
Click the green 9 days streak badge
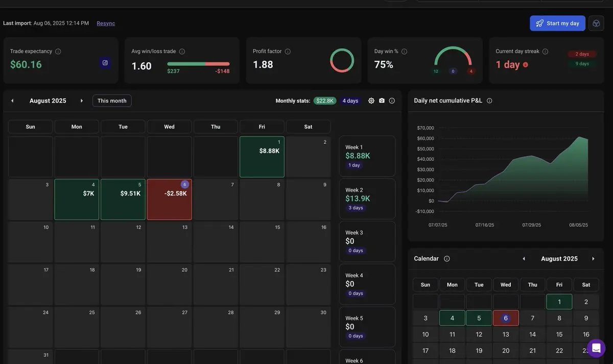582,64
